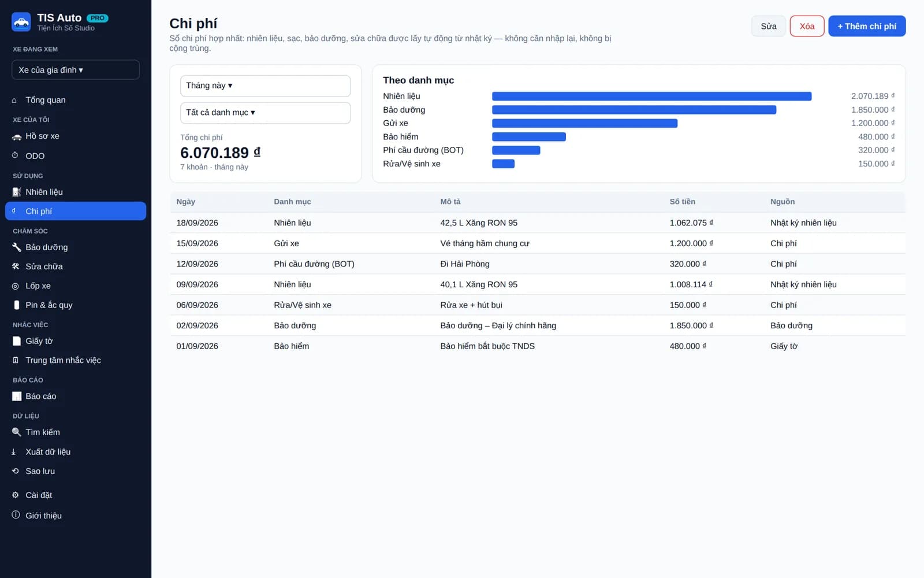
Task: Click the Trung tâm nhắc việc icon
Action: pos(15,360)
